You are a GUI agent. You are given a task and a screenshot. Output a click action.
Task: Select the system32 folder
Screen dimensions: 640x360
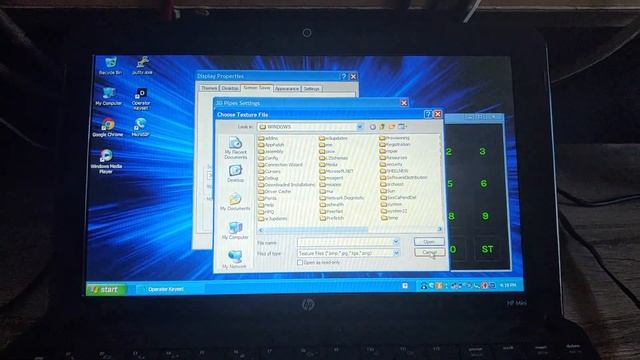pyautogui.click(x=394, y=211)
